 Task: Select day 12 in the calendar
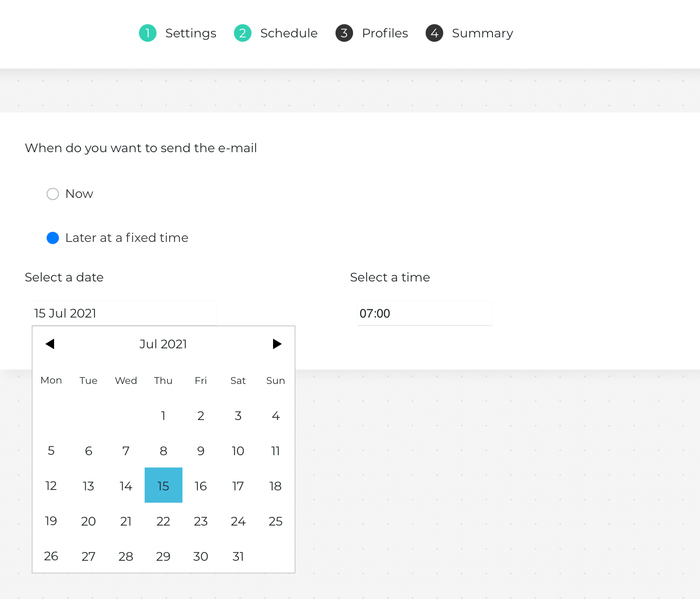[x=51, y=486]
